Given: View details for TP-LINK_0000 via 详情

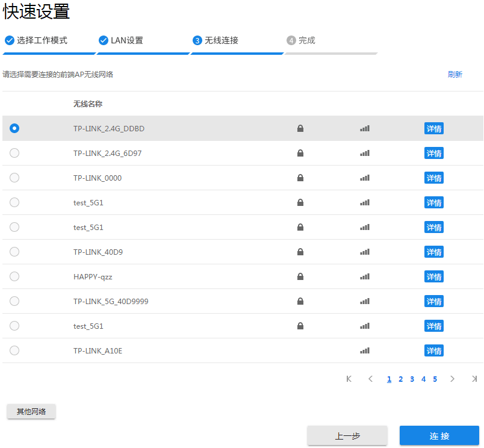Looking at the screenshot, I should [x=434, y=178].
